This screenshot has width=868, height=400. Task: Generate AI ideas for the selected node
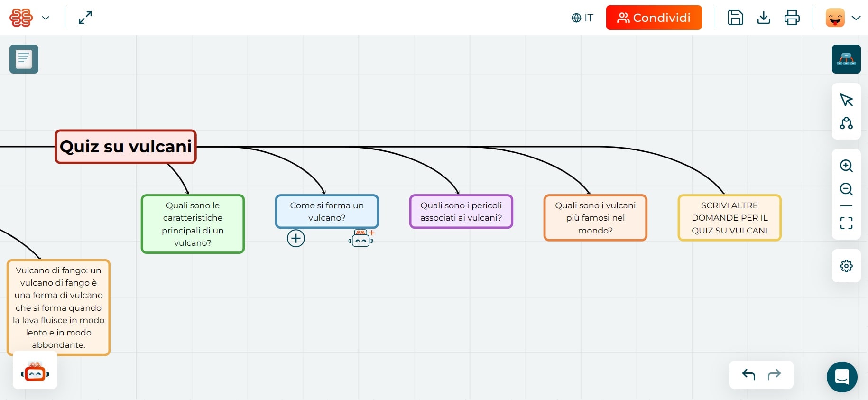pyautogui.click(x=361, y=238)
